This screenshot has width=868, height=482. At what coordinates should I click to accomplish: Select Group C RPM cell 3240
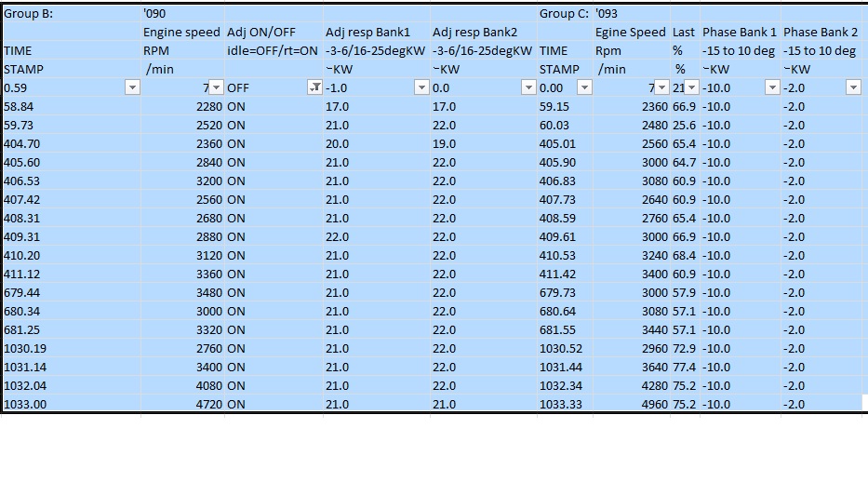[x=632, y=255]
